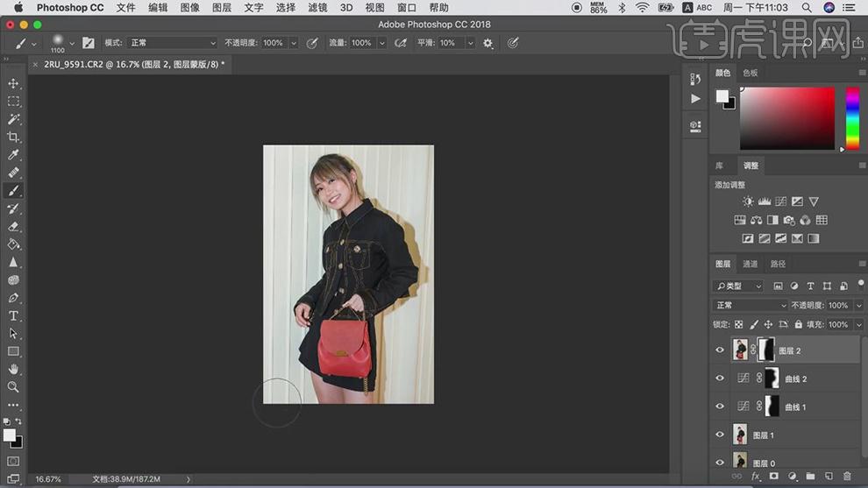The height and width of the screenshot is (488, 868).
Task: Select the Rectangular Marquee tool
Action: (x=13, y=102)
